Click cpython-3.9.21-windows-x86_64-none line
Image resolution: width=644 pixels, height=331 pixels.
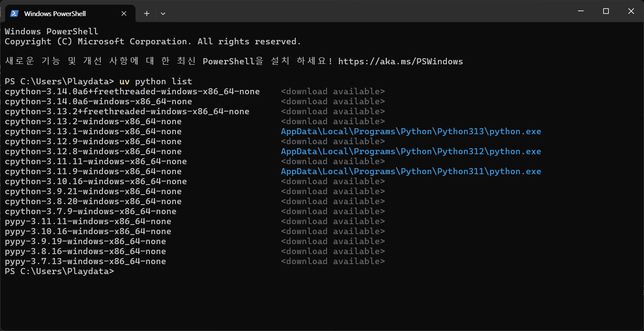[93, 191]
